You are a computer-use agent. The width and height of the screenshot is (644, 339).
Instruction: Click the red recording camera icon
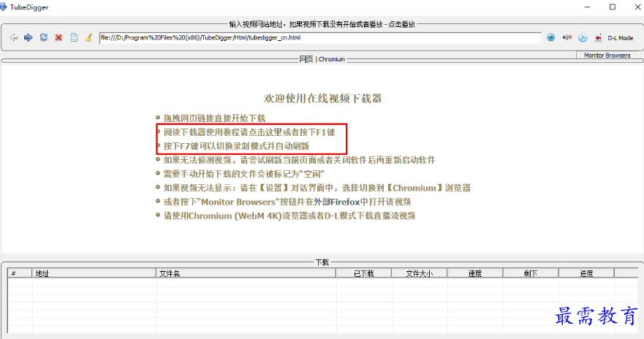tap(599, 38)
